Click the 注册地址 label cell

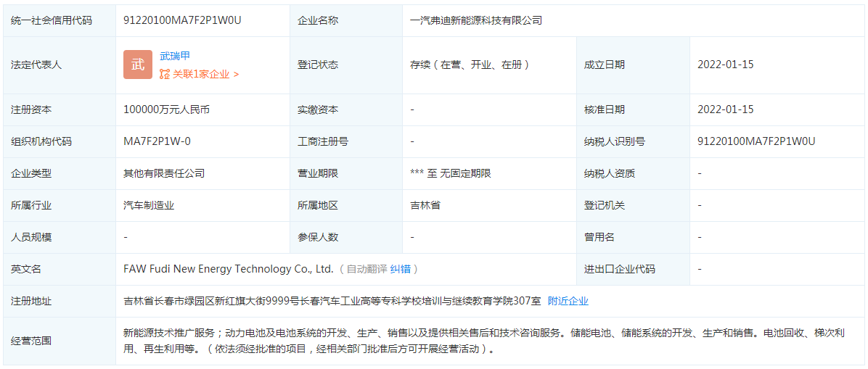(x=60, y=302)
